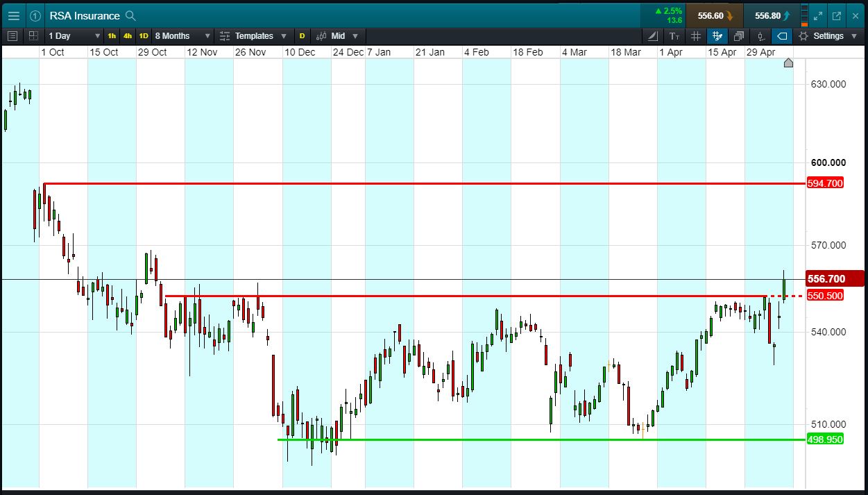Toggle the price label tag button
868x495 pixels.
point(781,36)
